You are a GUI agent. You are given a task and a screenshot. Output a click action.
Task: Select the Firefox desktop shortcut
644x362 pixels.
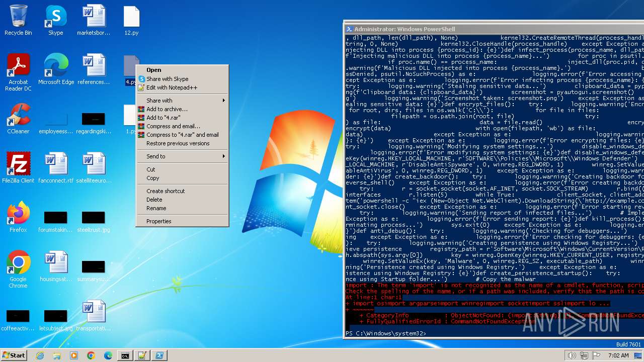18,217
